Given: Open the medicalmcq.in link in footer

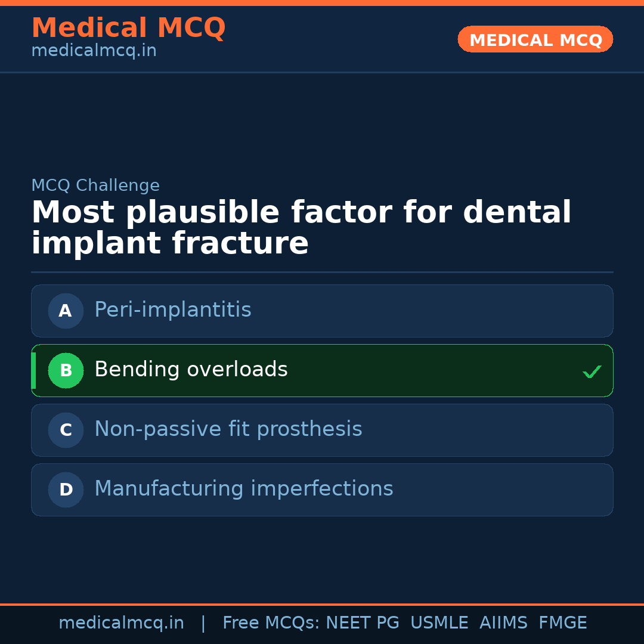Looking at the screenshot, I should pos(121,623).
